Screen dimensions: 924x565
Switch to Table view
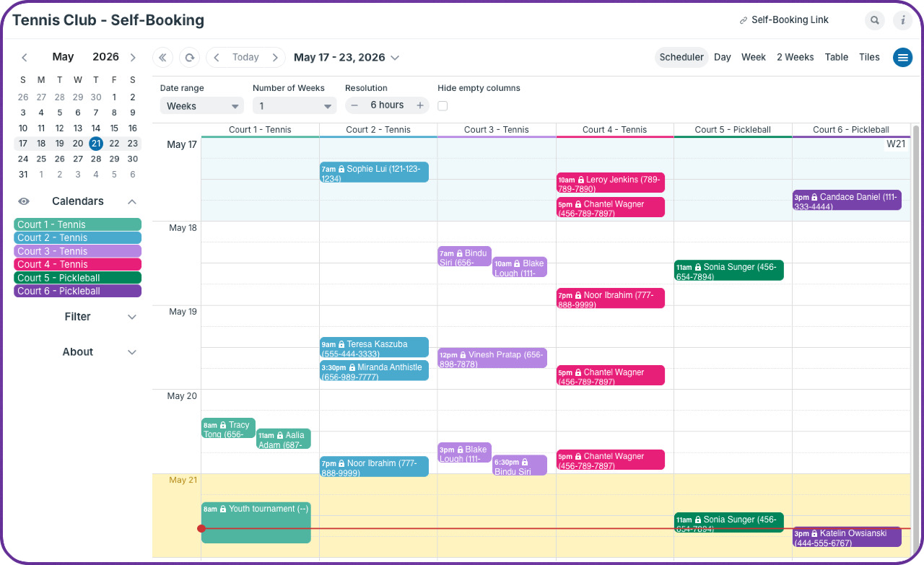[837, 58]
